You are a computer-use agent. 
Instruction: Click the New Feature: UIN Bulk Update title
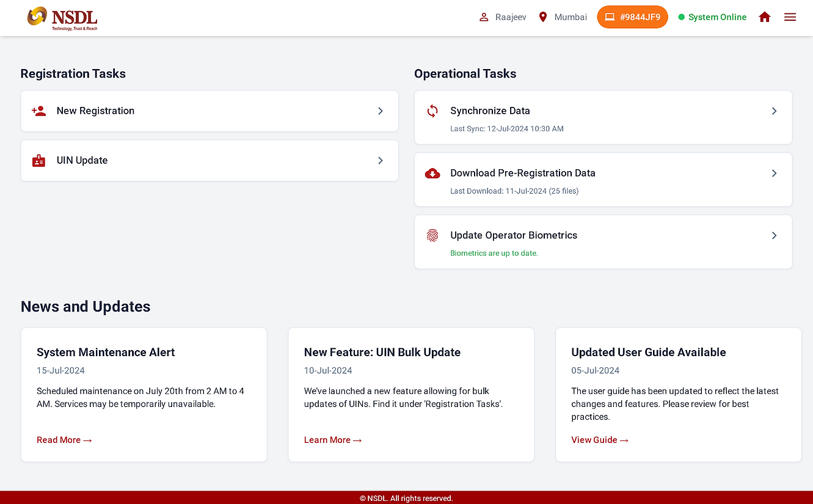click(382, 352)
